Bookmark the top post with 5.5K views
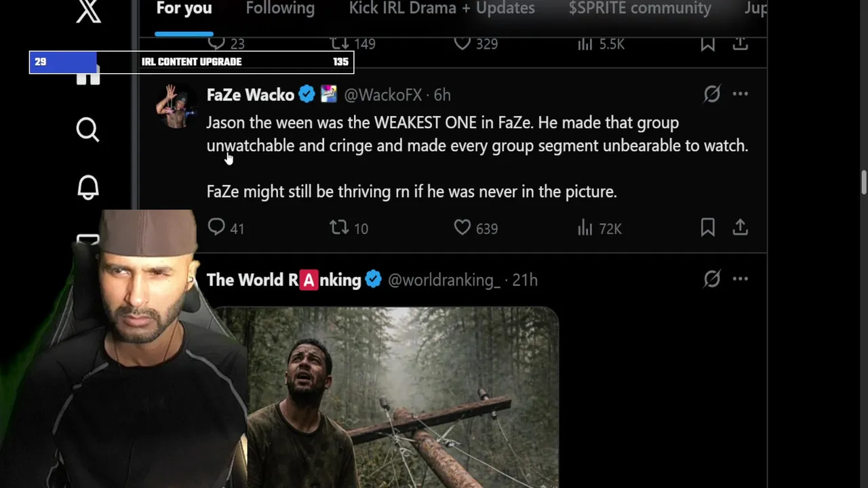Viewport: 868px width, 488px height. point(707,44)
